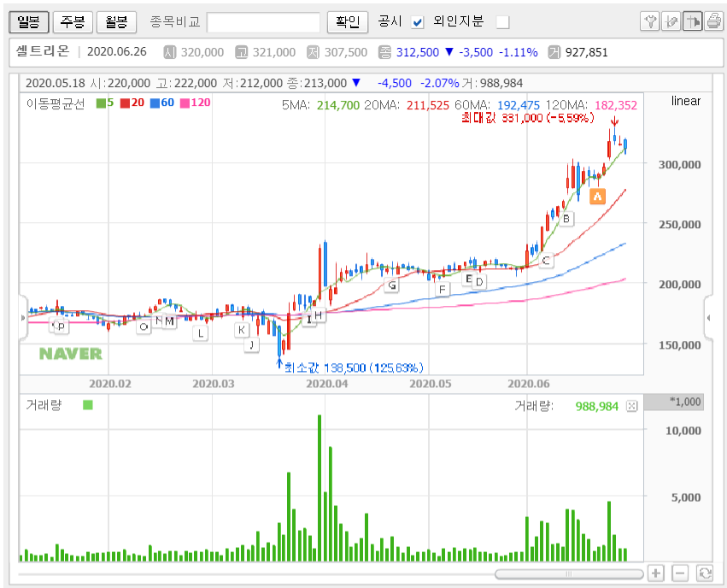Viewport: 727px width, 588px height.
Task: Click the 60MA value 192,475
Action: [519, 105]
